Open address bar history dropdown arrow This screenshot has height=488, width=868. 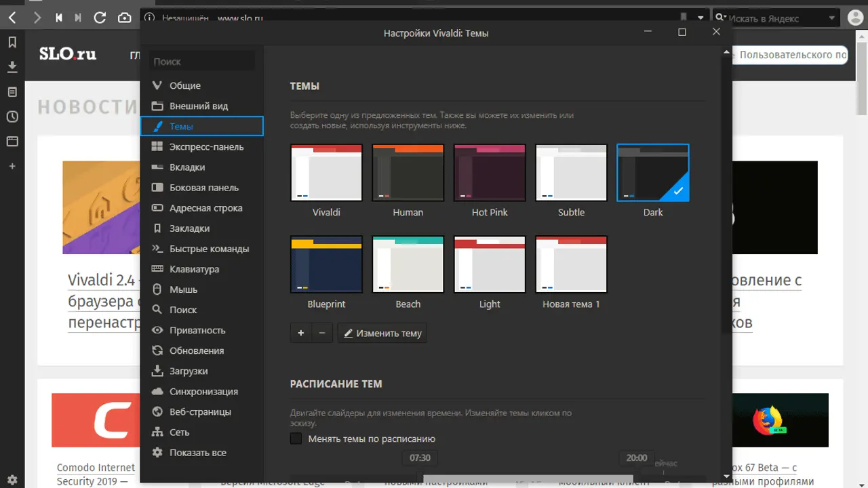(701, 18)
